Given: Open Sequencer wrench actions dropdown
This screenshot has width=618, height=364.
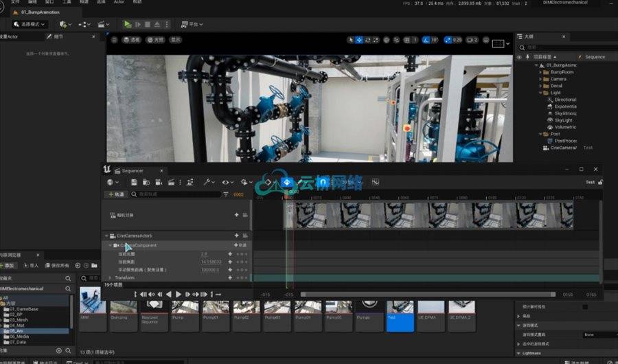Looking at the screenshot, I should (x=209, y=182).
